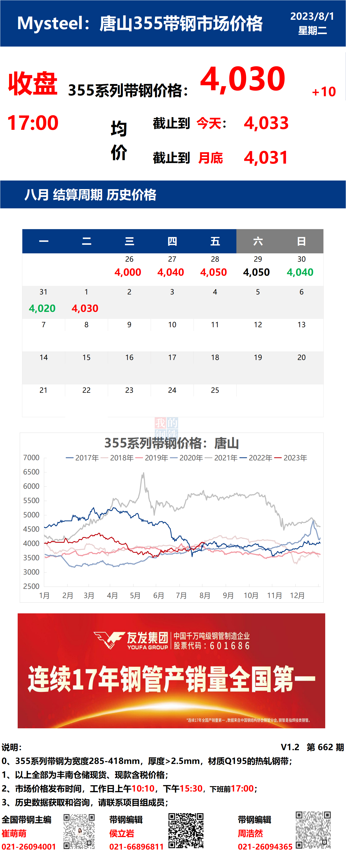Viewport: 346px width, 868px height.
Task: Select the 五 weekday column header
Action: click(215, 241)
